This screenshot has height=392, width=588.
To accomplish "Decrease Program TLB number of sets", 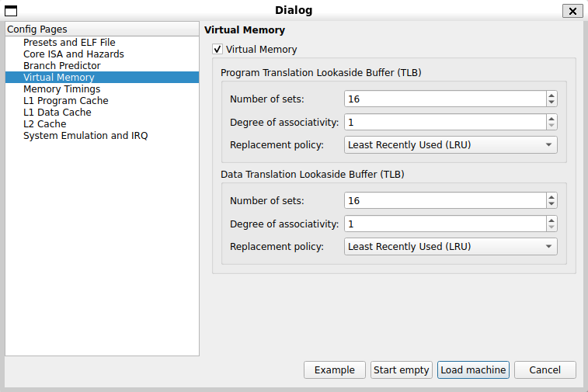I will (551, 102).
